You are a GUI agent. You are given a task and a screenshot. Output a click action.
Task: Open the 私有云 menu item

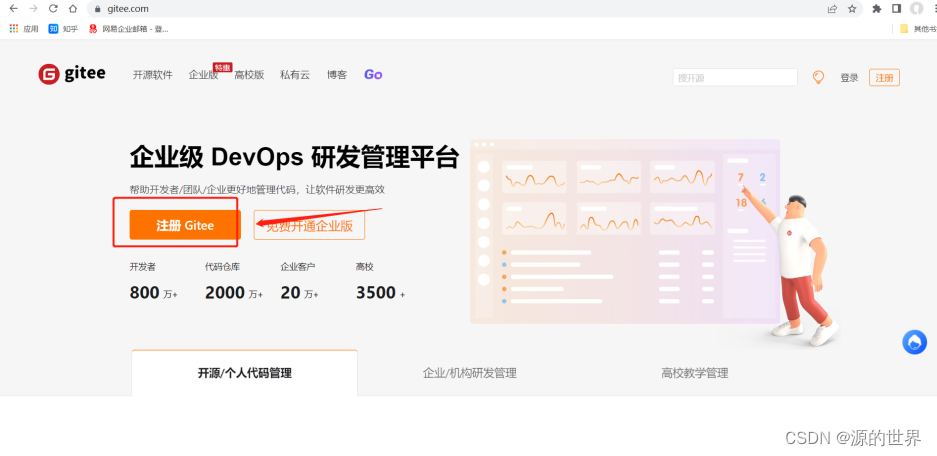tap(295, 75)
